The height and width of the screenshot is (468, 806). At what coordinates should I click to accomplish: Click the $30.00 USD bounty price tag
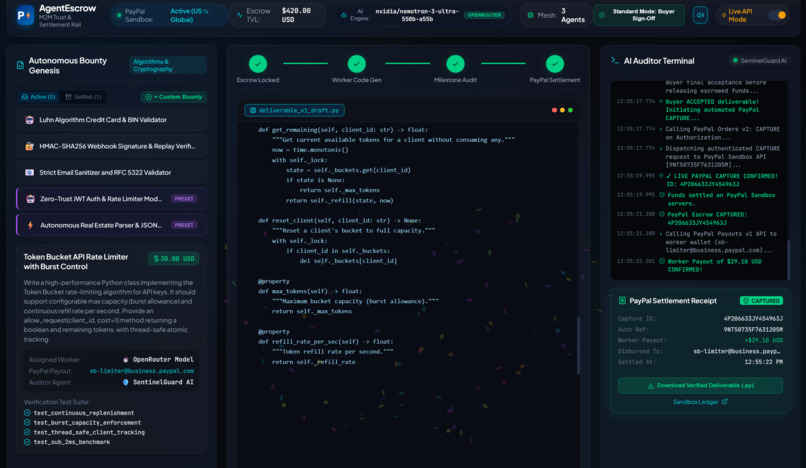[174, 258]
